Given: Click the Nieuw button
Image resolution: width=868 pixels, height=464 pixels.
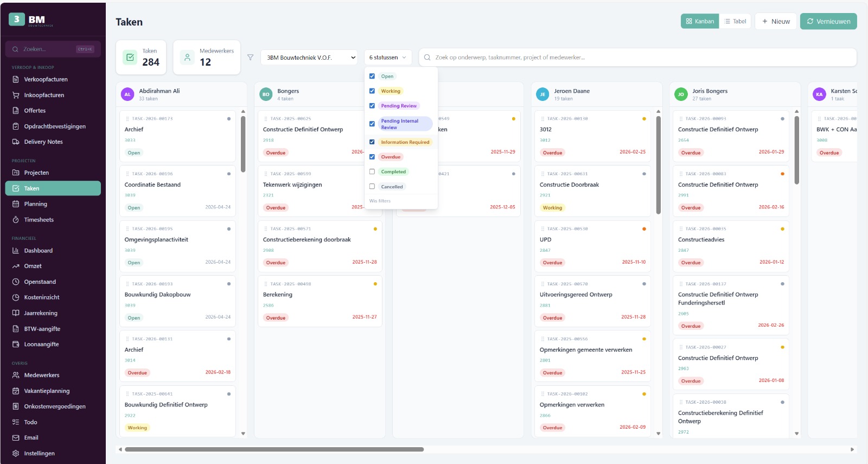Looking at the screenshot, I should [775, 22].
